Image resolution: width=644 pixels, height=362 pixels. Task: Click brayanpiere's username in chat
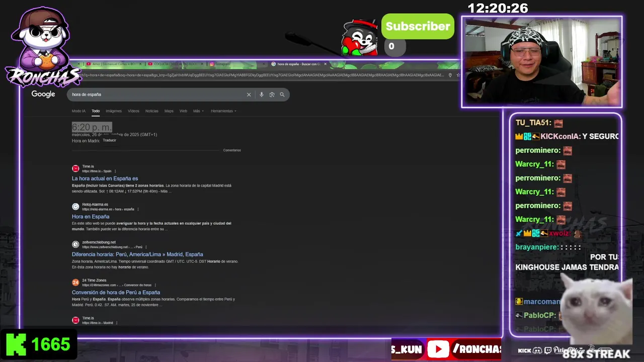[537, 247]
